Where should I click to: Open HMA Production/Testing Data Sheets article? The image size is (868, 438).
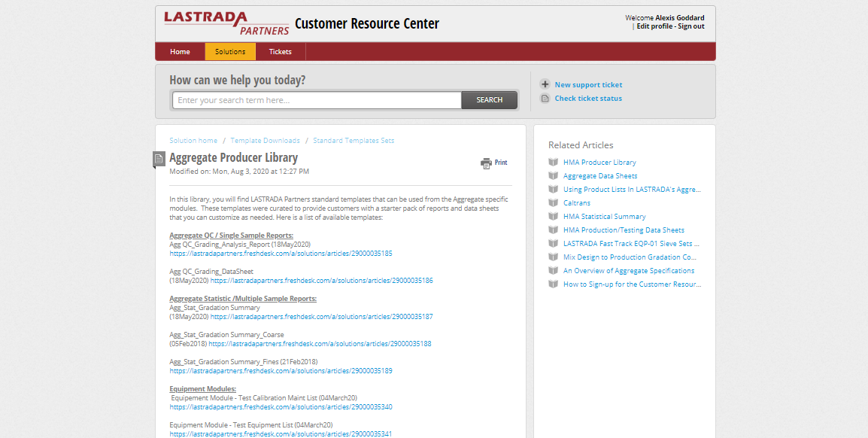[624, 230]
